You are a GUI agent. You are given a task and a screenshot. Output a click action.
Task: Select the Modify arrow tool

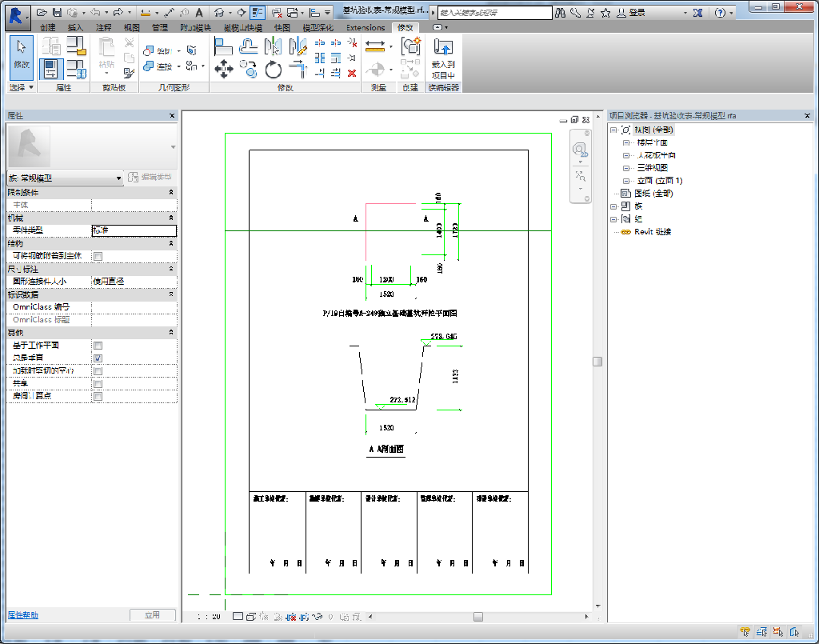(x=22, y=56)
